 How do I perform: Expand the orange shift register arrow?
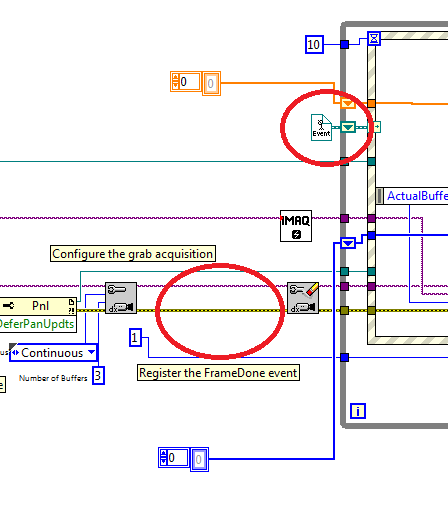(348, 104)
